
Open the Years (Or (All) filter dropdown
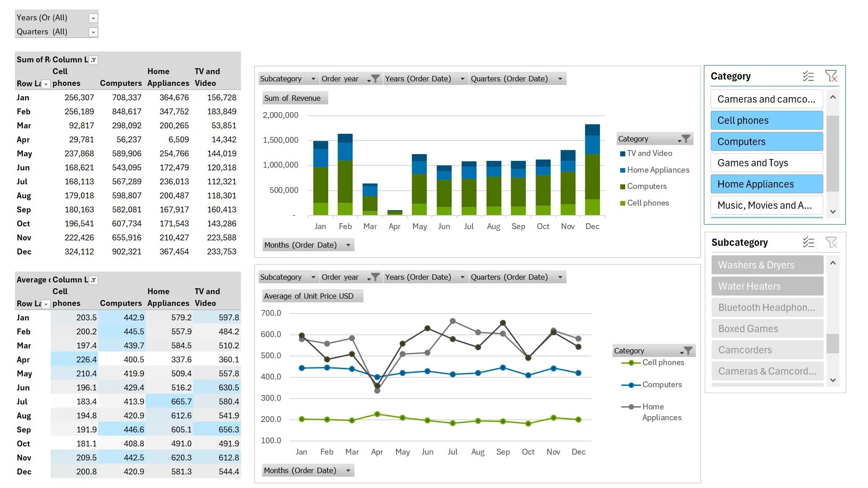93,18
